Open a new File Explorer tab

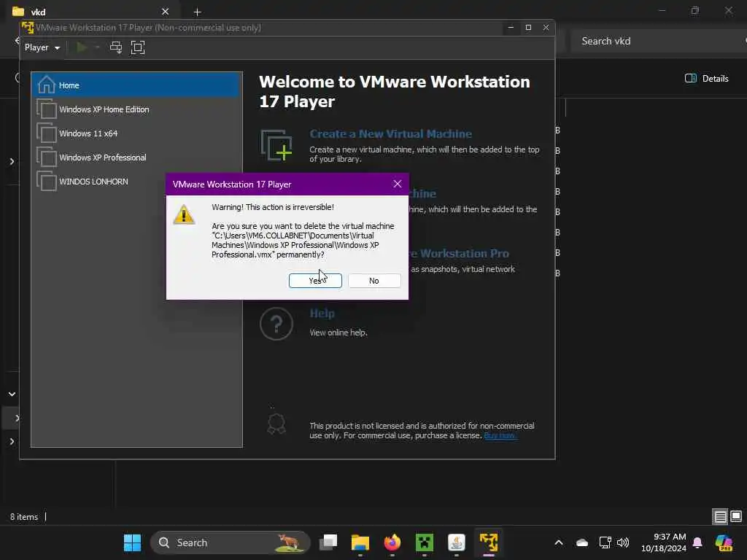pos(197,12)
